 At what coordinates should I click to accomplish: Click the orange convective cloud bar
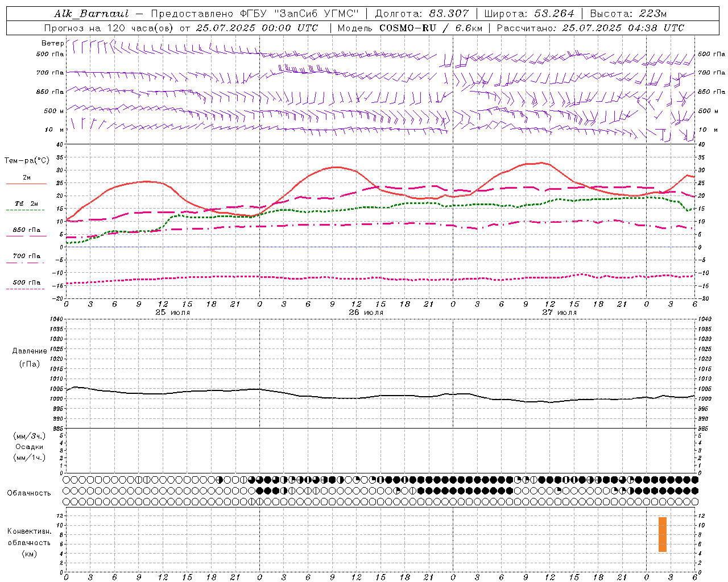click(x=663, y=534)
